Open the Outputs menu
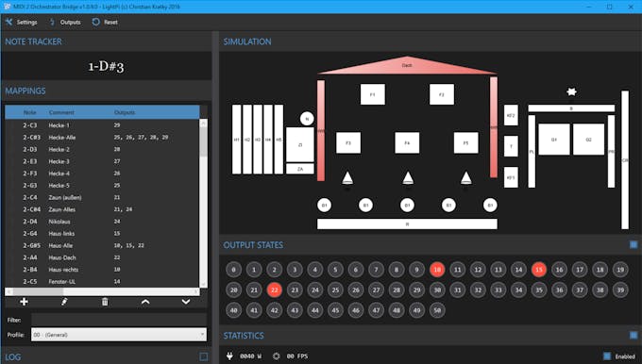 coord(65,22)
